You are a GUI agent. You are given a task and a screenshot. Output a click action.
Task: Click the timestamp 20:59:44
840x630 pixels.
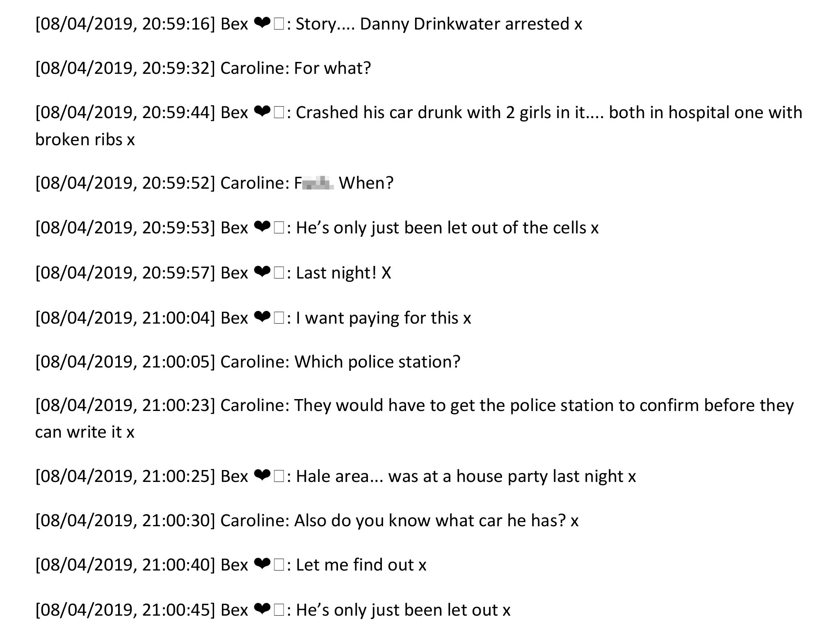(x=176, y=112)
